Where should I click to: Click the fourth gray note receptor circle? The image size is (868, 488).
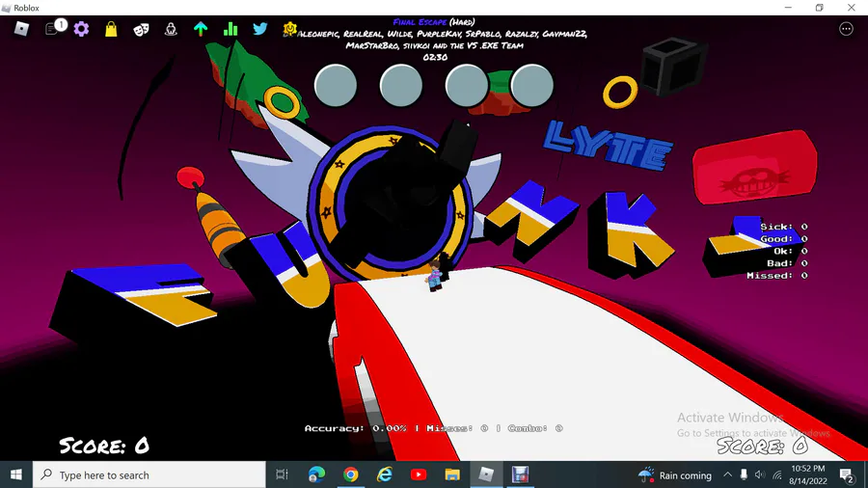click(x=531, y=86)
